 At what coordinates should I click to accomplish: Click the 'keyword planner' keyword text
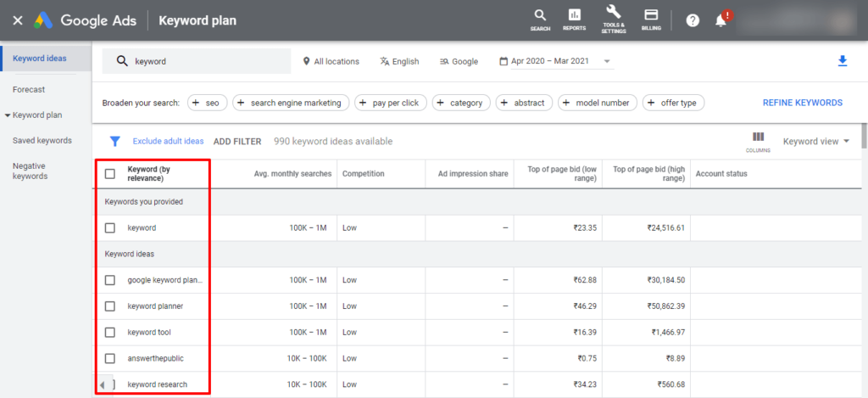click(x=155, y=306)
